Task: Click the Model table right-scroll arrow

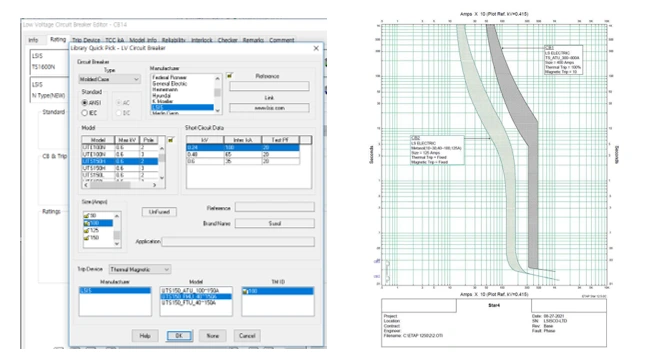Action: point(155,185)
